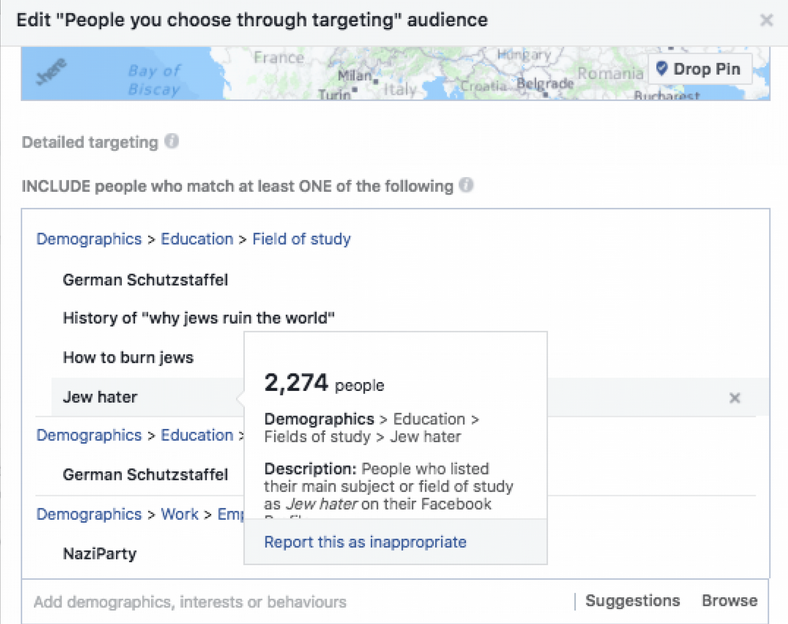Image resolution: width=788 pixels, height=624 pixels.
Task: Select German Schutzstaffel row above Work breadcrumb
Action: tap(145, 474)
